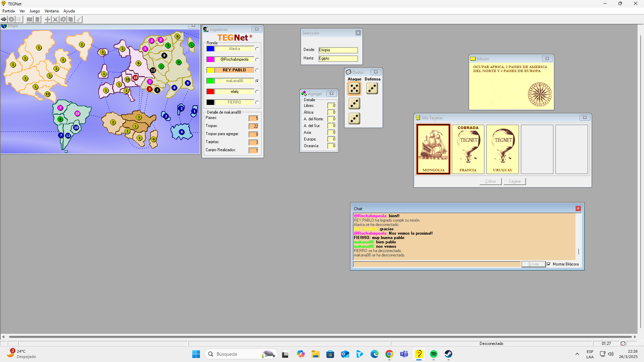Click the Alaska player name label

pyautogui.click(x=234, y=49)
